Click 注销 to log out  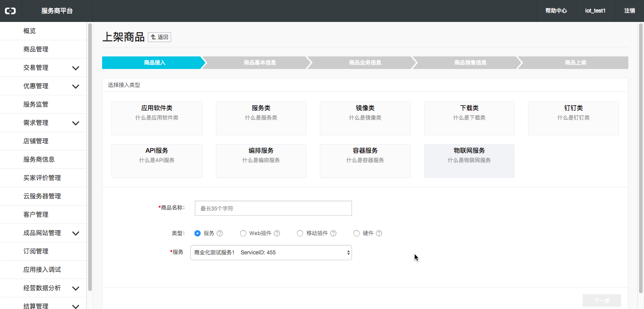(629, 11)
